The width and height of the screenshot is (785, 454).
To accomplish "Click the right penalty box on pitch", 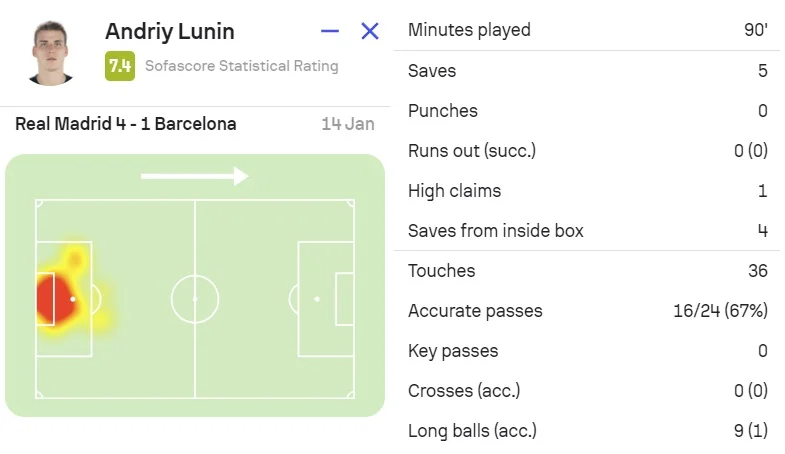I will click(326, 299).
